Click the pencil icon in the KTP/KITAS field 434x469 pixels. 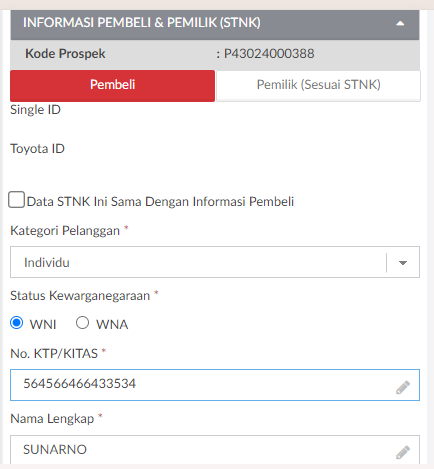coord(403,387)
